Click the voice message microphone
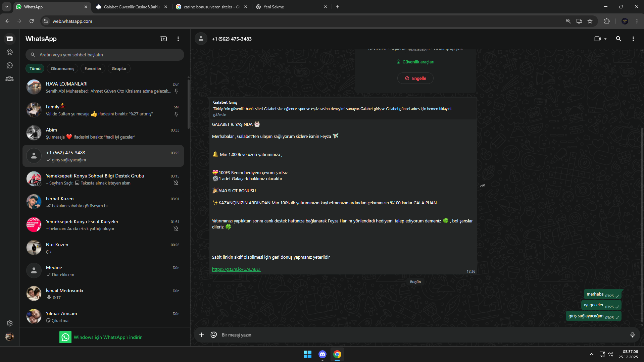 (632, 335)
